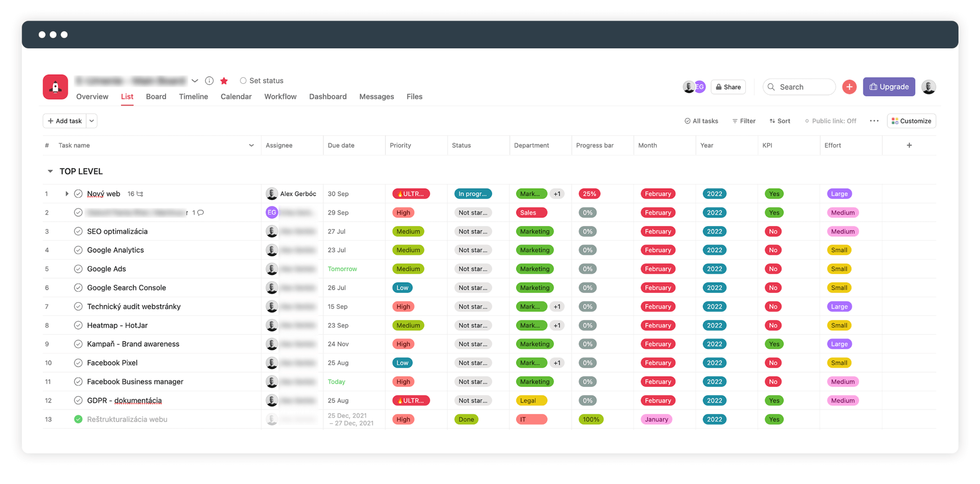Image resolution: width=980 pixels, height=484 pixels.
Task: Expand subtasks of Nový web
Action: point(67,194)
